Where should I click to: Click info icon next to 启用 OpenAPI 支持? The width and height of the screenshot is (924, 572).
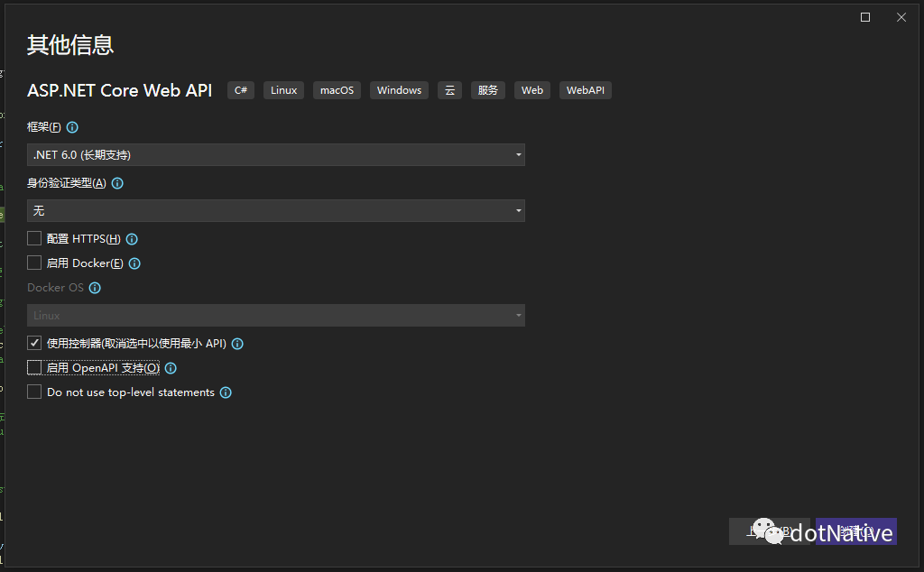click(x=171, y=368)
